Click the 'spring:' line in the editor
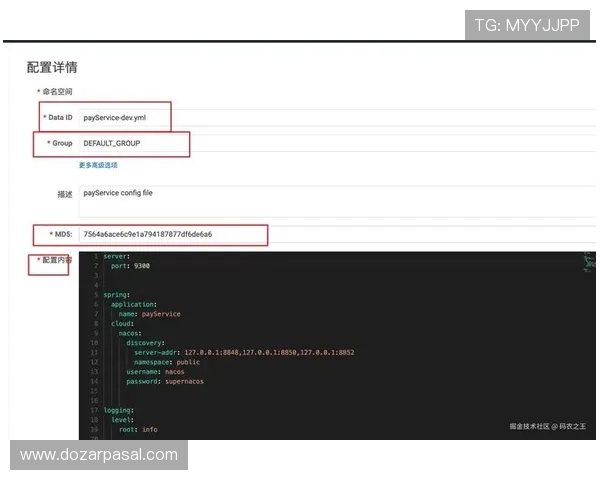This screenshot has width=600, height=480. (x=116, y=295)
